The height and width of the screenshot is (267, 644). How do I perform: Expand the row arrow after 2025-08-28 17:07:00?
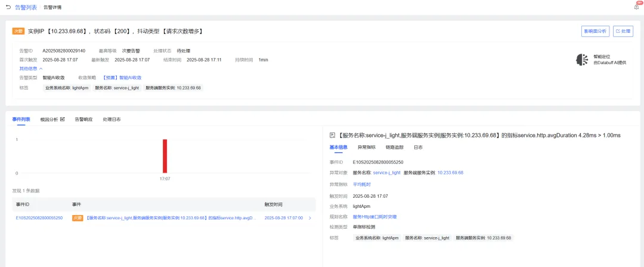(309, 218)
